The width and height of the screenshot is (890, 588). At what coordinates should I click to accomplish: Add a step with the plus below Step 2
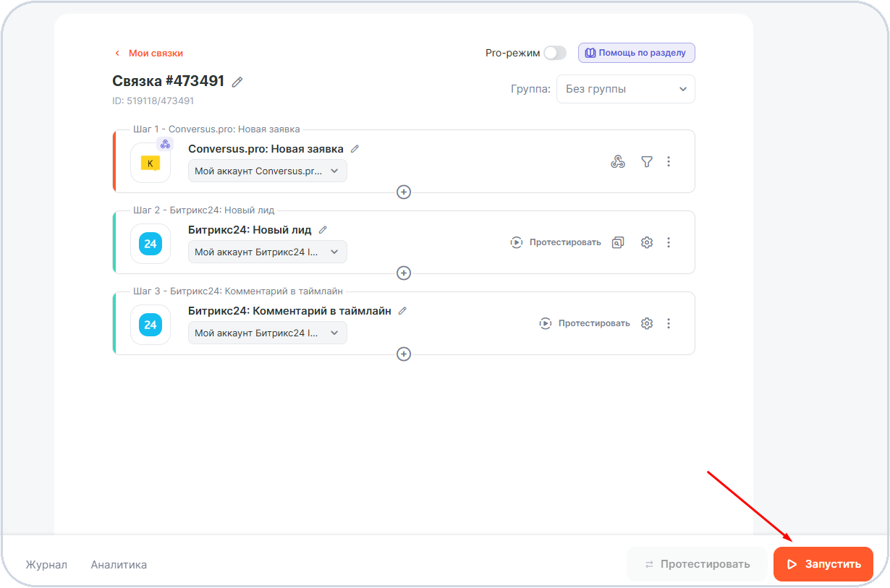coord(404,273)
